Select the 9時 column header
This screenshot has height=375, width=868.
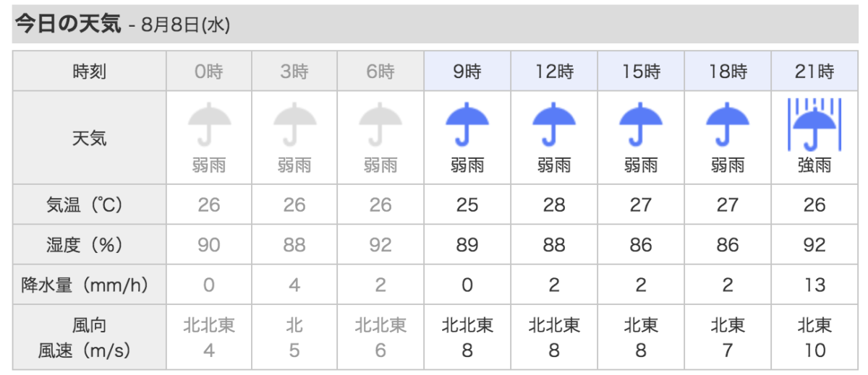468,71
